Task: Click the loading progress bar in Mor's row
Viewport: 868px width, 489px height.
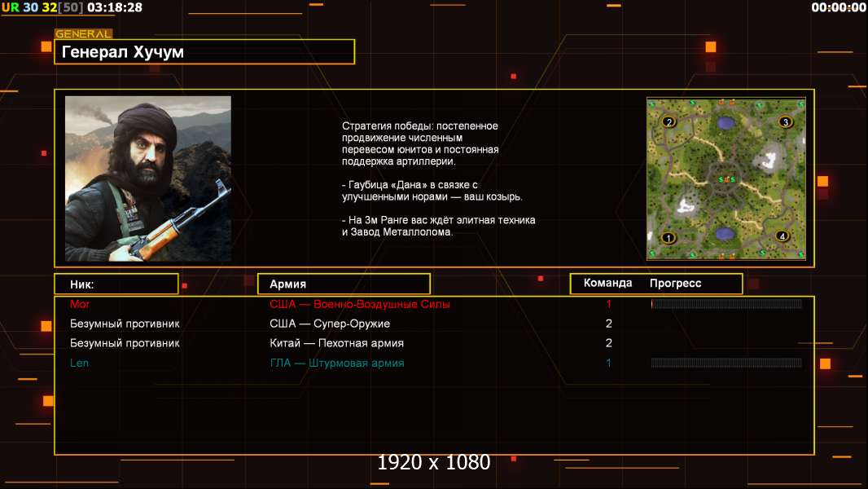Action: [726, 303]
